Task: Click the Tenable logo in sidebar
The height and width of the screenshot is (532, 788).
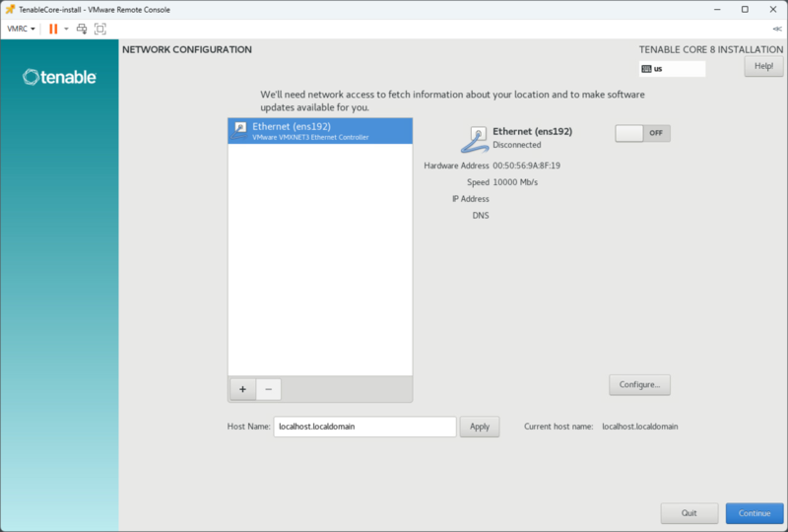Action: coord(59,77)
